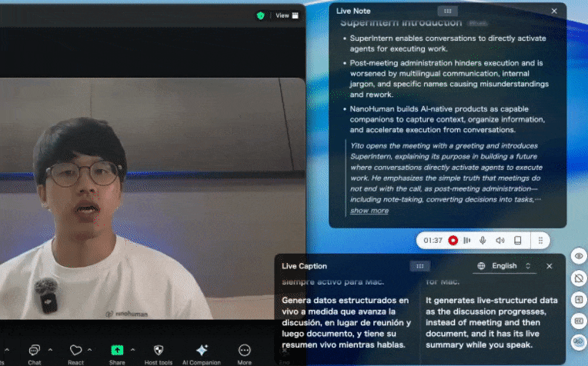Open the View layout menu in Zoom
The height and width of the screenshot is (366, 588).
(286, 15)
